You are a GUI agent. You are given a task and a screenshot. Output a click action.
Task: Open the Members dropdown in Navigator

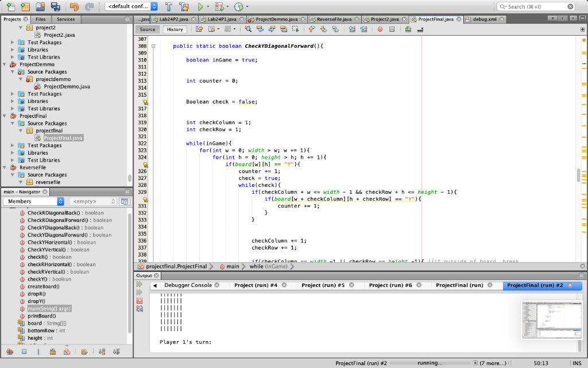34,201
